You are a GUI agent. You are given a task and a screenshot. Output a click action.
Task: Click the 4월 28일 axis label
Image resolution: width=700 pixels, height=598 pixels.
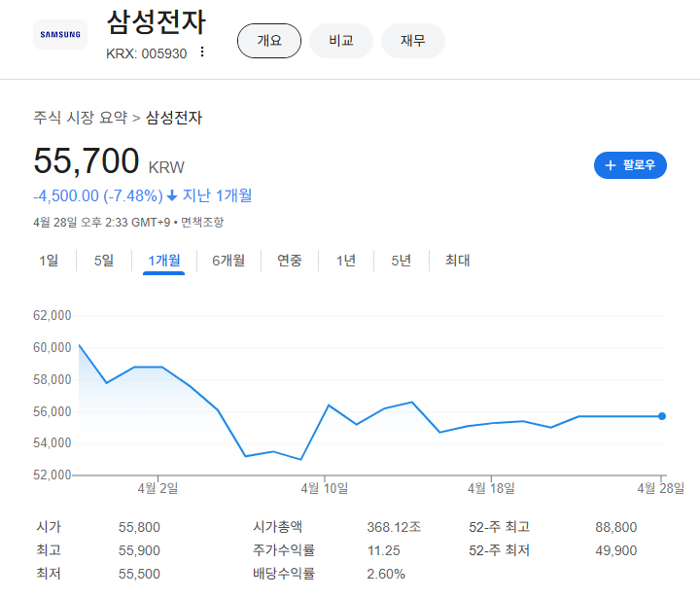(x=661, y=488)
